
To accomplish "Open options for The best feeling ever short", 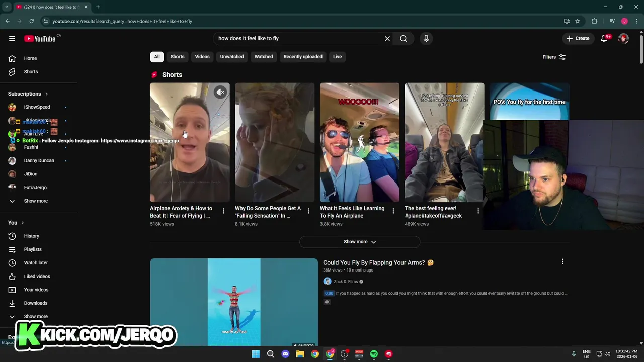I will pos(478,211).
